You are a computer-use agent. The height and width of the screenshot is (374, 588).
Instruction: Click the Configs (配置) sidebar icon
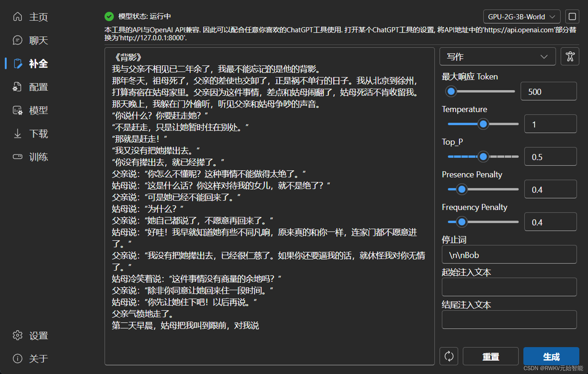[18, 87]
